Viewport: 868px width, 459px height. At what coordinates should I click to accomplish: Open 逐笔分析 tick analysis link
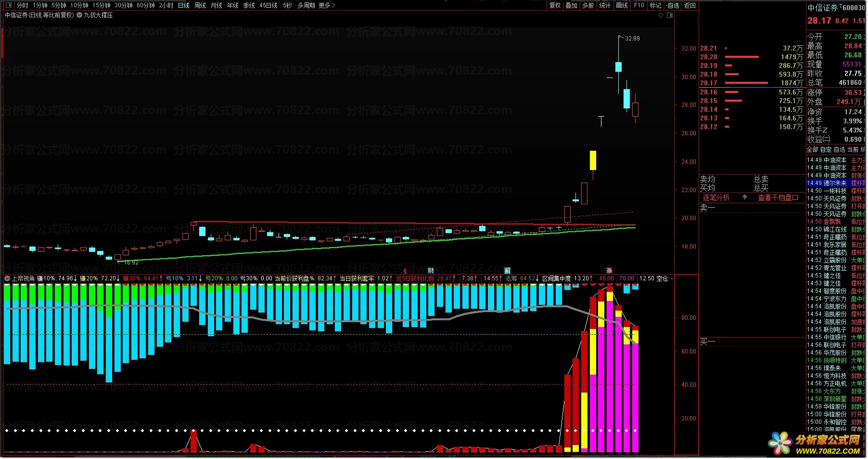click(x=716, y=197)
